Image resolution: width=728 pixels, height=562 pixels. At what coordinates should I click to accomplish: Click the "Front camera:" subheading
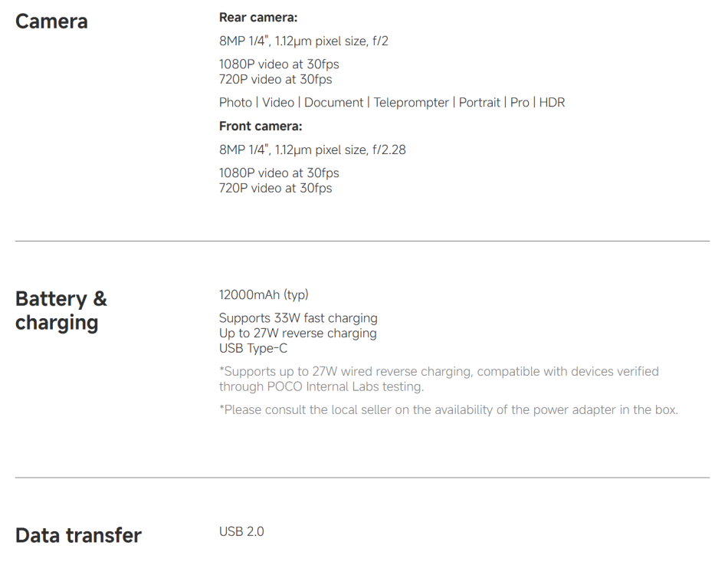pos(261,127)
